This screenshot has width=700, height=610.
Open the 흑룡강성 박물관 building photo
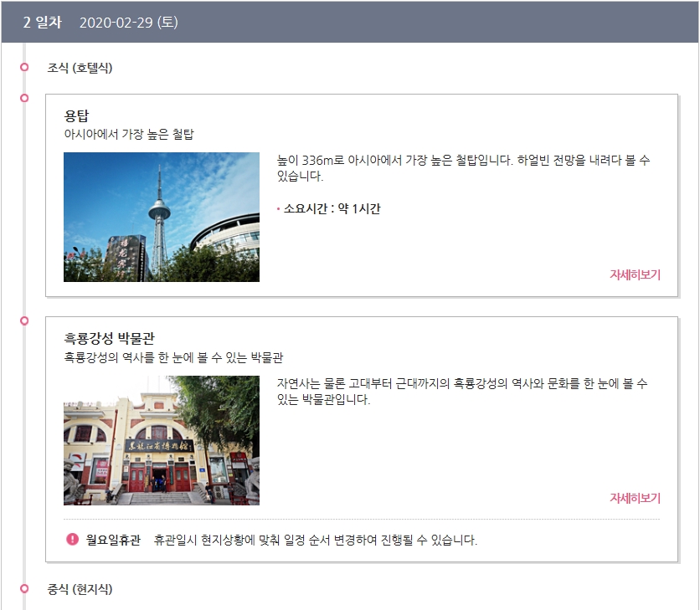(162, 440)
